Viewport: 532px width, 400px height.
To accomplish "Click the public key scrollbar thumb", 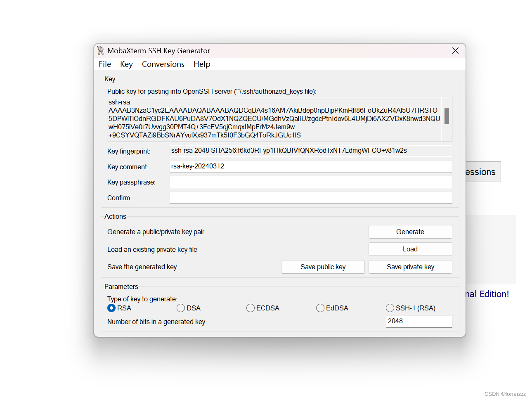I will [x=447, y=116].
